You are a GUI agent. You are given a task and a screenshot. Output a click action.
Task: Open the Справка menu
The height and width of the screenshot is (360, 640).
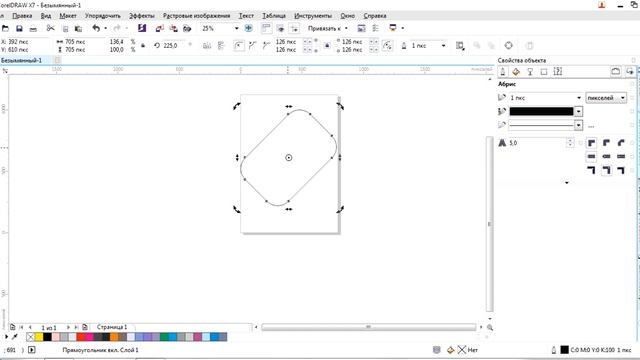point(375,16)
